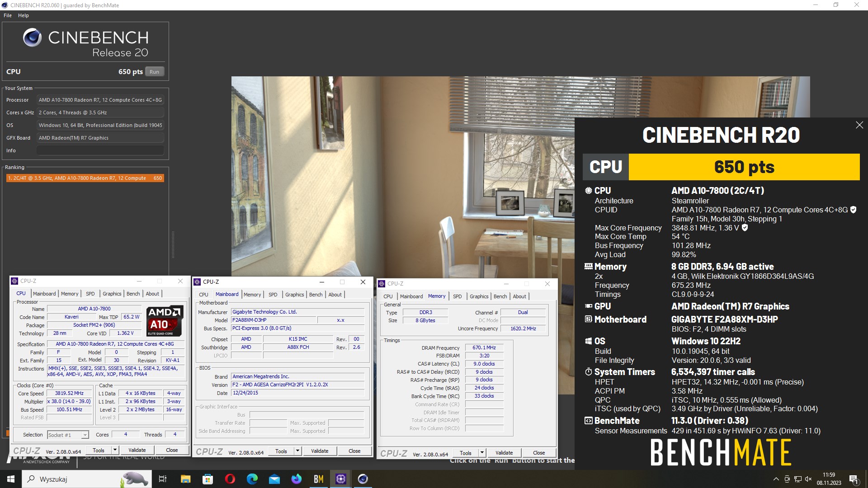868x488 pixels.
Task: Open the Windows Start menu
Action: tap(11, 479)
